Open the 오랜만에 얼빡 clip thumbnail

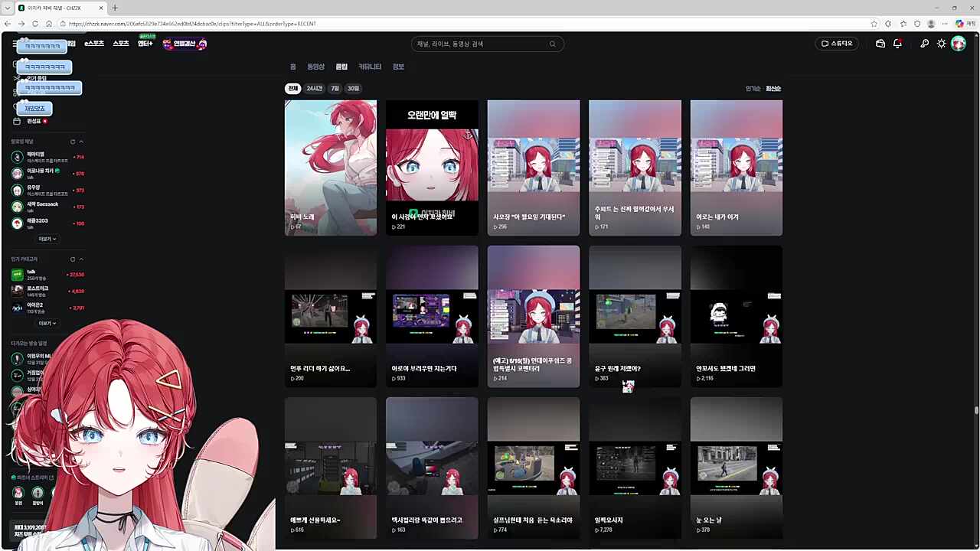(432, 167)
